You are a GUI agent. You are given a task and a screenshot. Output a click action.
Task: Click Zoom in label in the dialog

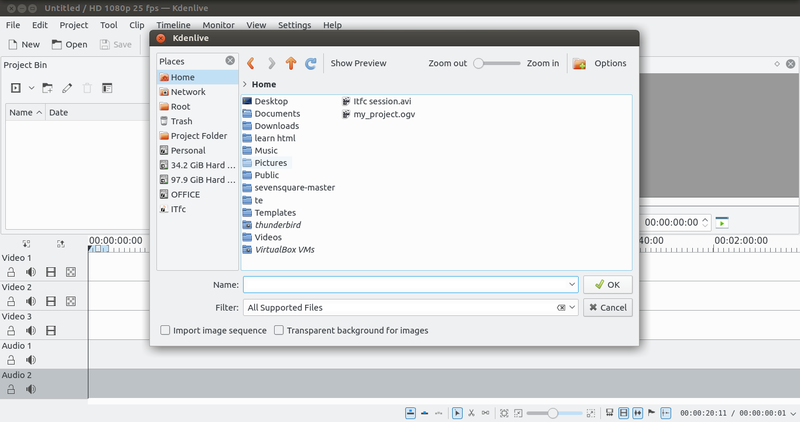[x=543, y=63]
